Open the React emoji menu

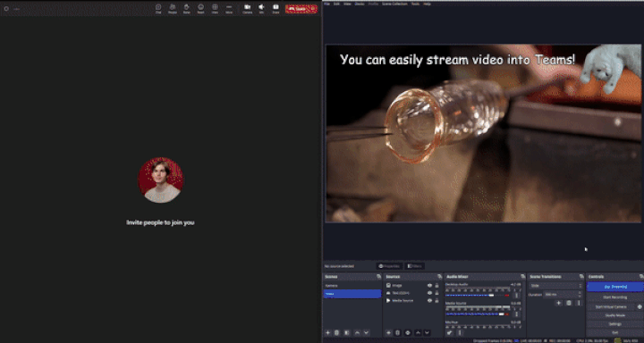tap(200, 8)
